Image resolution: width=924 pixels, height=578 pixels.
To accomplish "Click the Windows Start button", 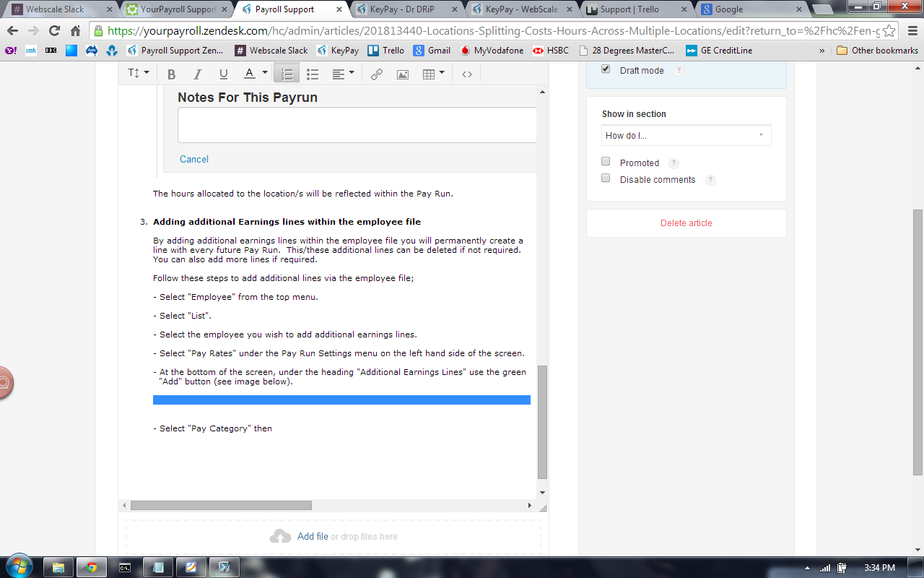I will (x=19, y=566).
